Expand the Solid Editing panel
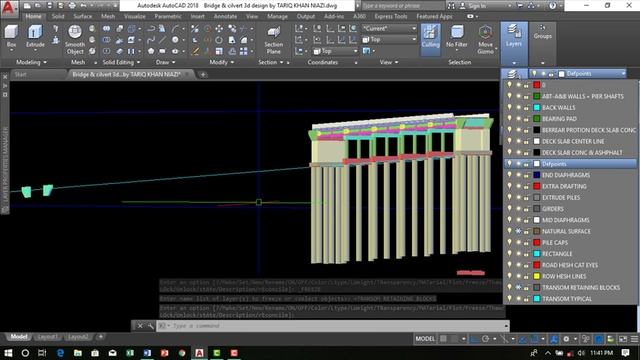 121,62
